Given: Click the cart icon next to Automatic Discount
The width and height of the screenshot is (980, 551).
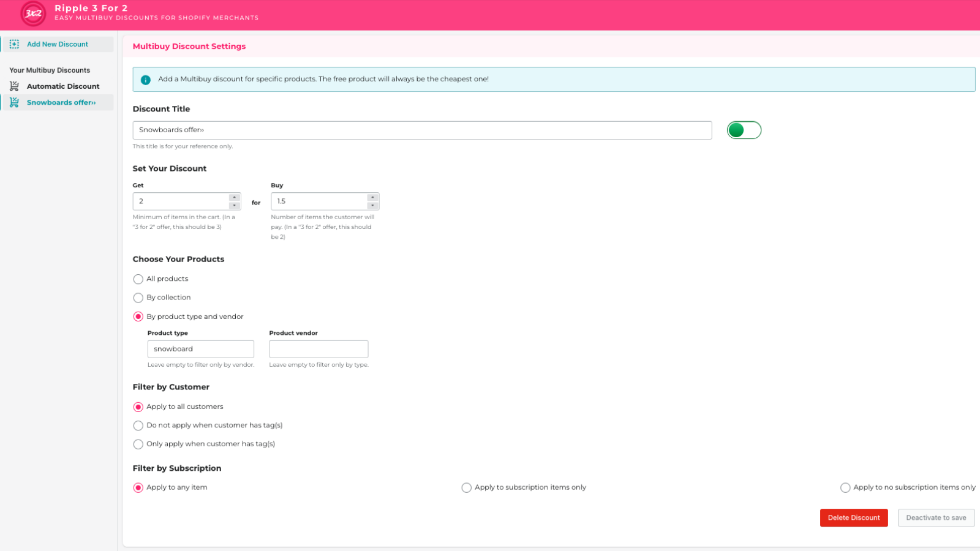Looking at the screenshot, I should 14,86.
